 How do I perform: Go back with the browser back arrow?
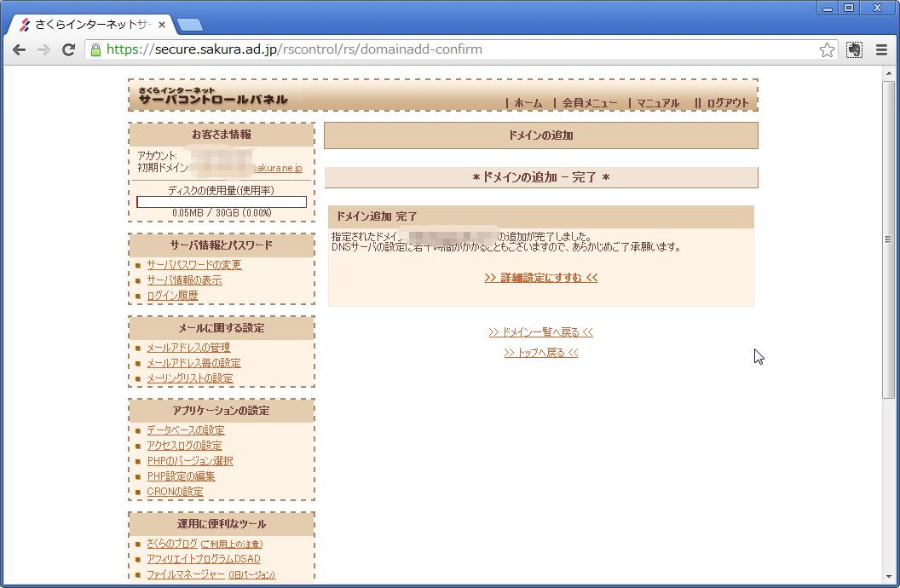click(x=19, y=50)
